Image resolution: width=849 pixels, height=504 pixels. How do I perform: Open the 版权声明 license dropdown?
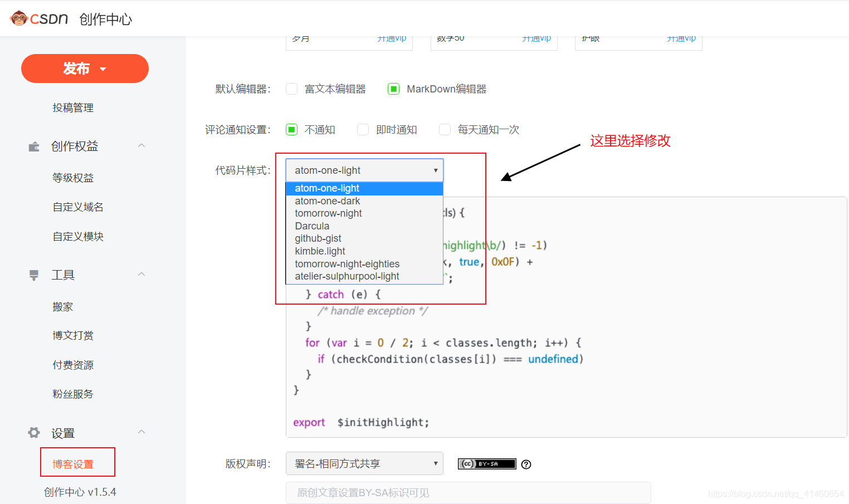click(364, 463)
